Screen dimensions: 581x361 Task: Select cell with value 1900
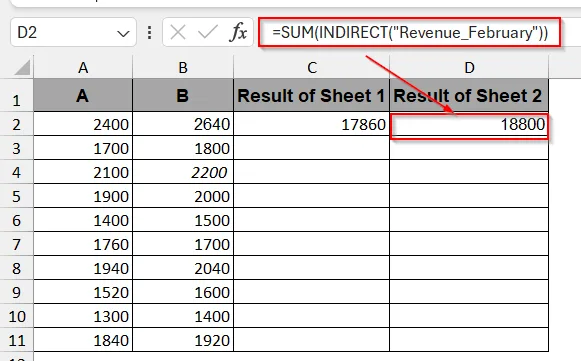pyautogui.click(x=83, y=196)
